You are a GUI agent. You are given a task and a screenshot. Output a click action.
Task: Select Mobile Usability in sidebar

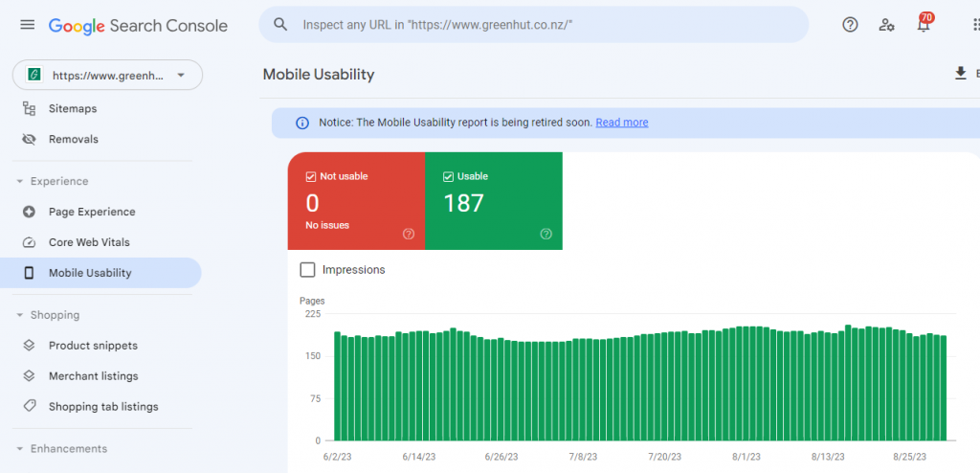[100, 273]
